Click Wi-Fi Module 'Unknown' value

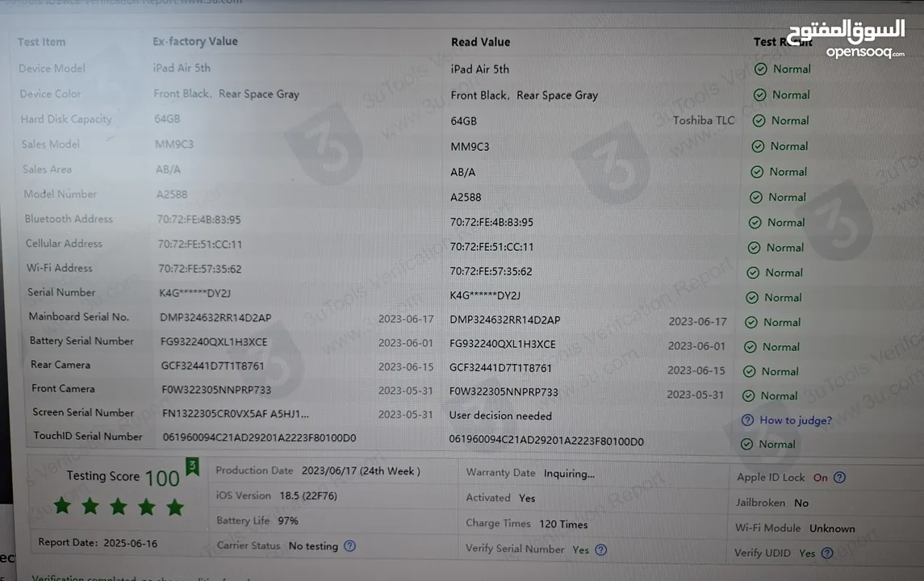pos(832,529)
